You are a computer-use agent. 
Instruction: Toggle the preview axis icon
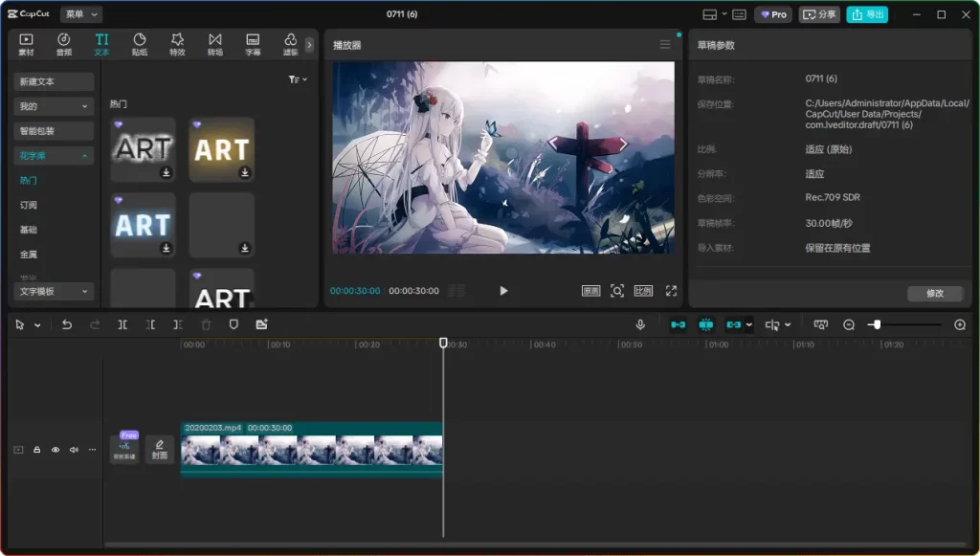[x=772, y=324]
